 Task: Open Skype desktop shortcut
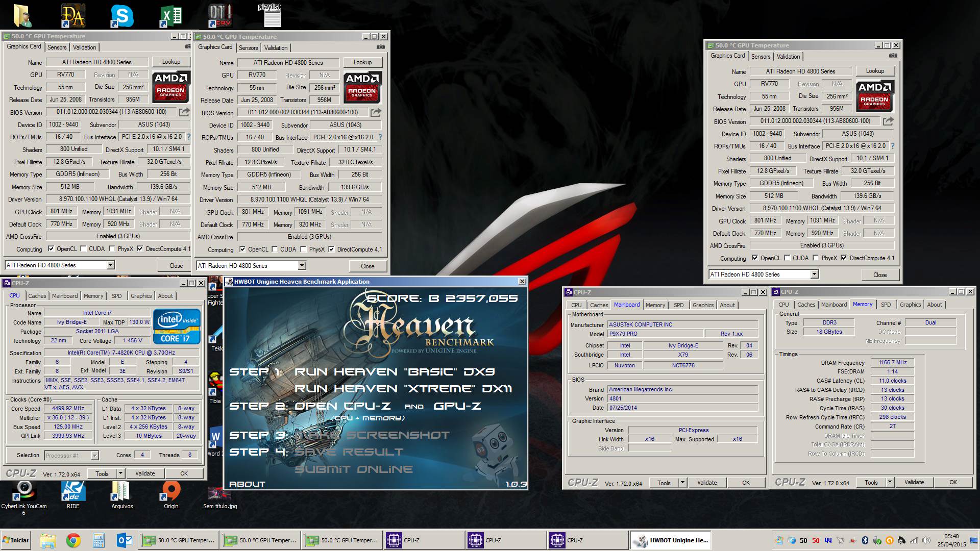122,16
